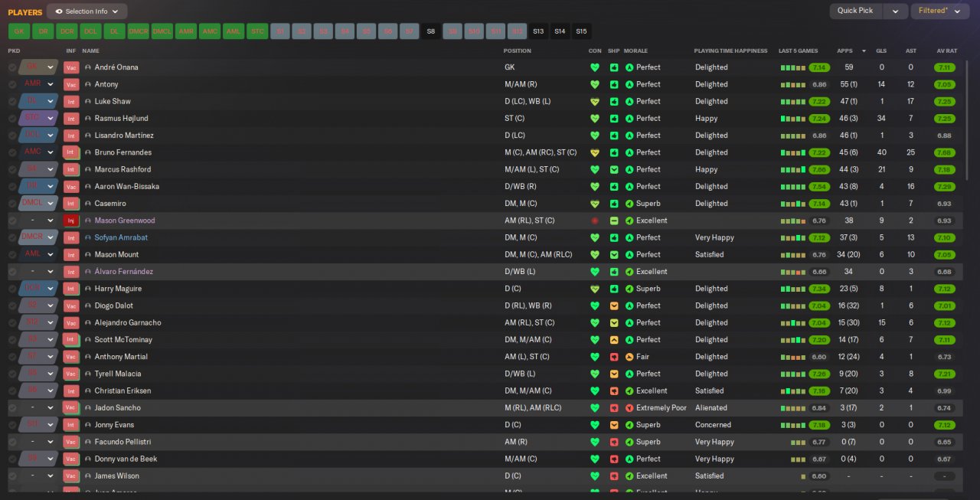Open Bruno Fernandes' player profile
The image size is (980, 500).
coord(122,152)
